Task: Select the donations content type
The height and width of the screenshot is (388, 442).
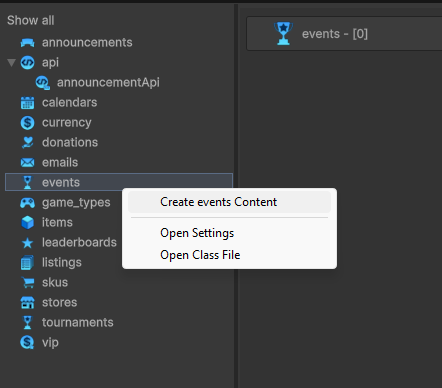Action: (70, 143)
